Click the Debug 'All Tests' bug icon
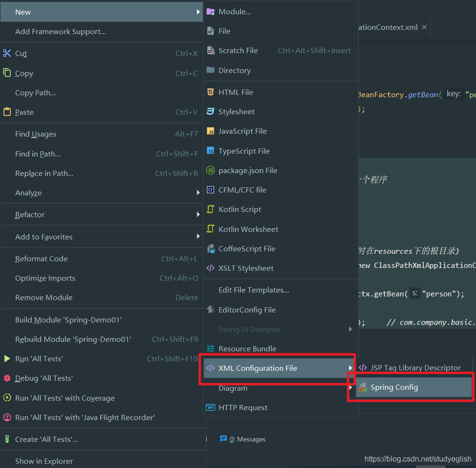Image resolution: width=476 pixels, height=468 pixels. pyautogui.click(x=7, y=378)
